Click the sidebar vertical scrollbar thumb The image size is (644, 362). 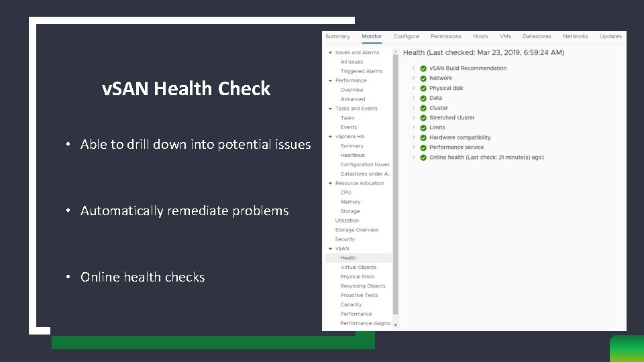point(396,185)
